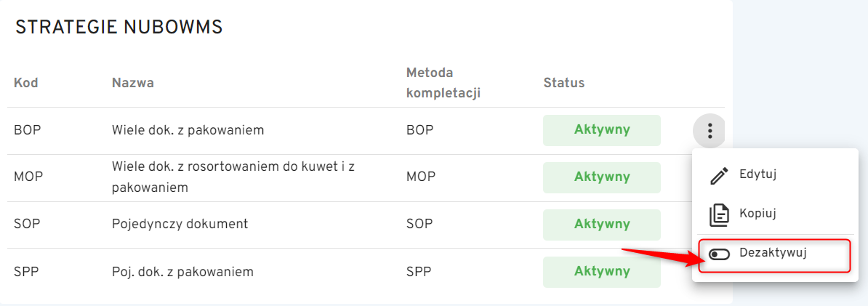Image resolution: width=868 pixels, height=306 pixels.
Task: Select the BOP code in Kod column
Action: pos(26,131)
